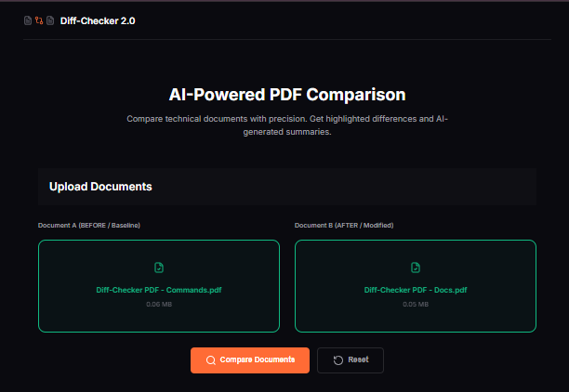The height and width of the screenshot is (392, 569).
Task: Click the magnifier icon on Compare Documents
Action: [211, 360]
